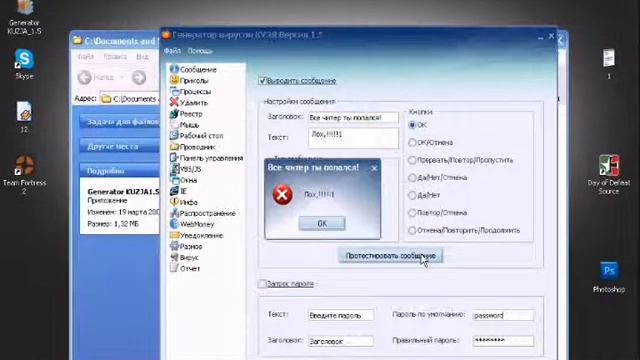Click the Заголовок field in message settings
This screenshot has height=360, width=640.
coord(353,118)
